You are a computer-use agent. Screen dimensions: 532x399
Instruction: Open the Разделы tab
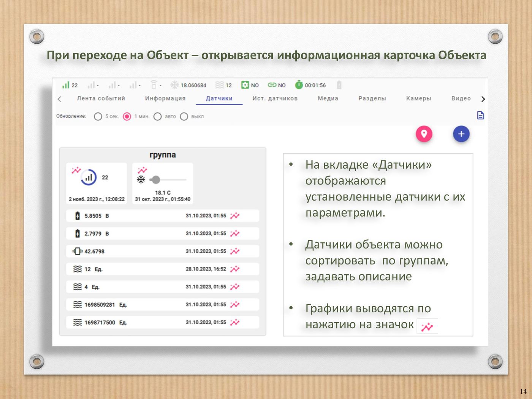[372, 98]
